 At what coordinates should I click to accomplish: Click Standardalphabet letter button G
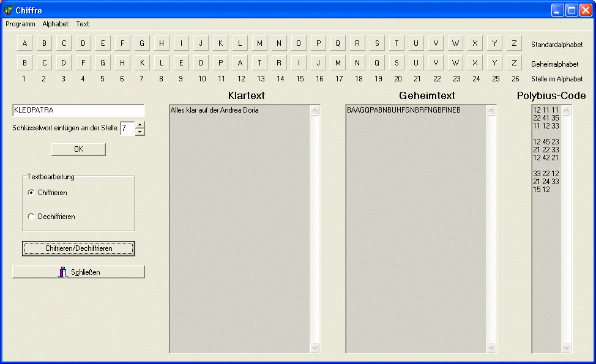tap(142, 43)
